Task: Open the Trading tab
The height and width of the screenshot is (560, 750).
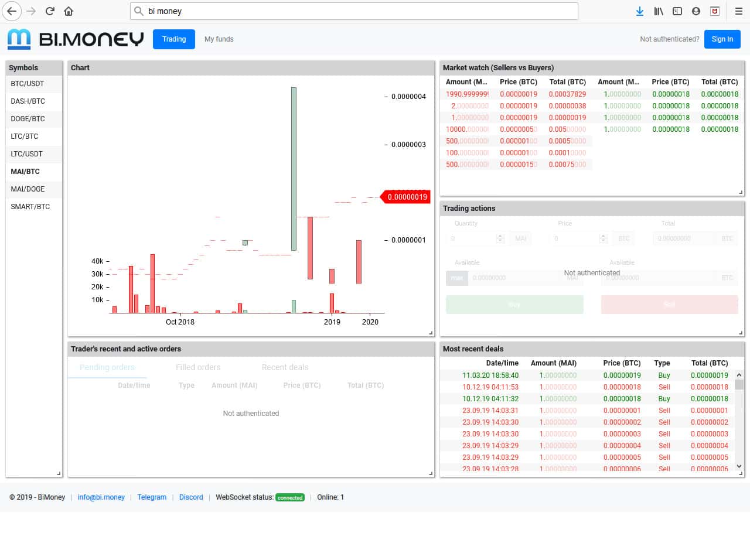Action: pyautogui.click(x=174, y=39)
